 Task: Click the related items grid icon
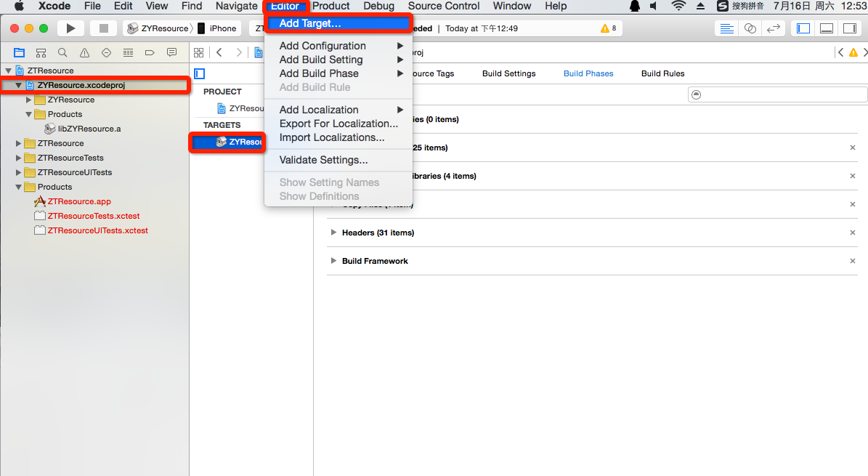point(199,52)
